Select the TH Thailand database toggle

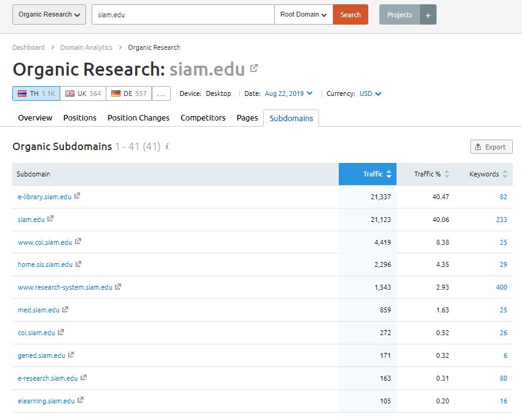[x=36, y=93]
